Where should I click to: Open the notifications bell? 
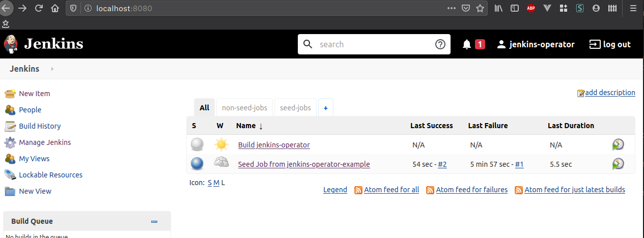coord(467,44)
